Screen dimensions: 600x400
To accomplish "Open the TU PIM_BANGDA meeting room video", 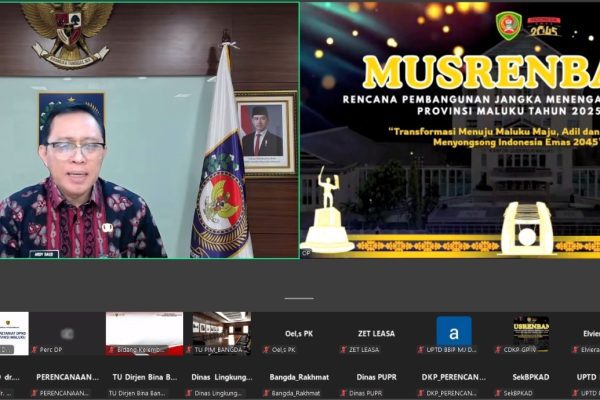I will point(222,334).
